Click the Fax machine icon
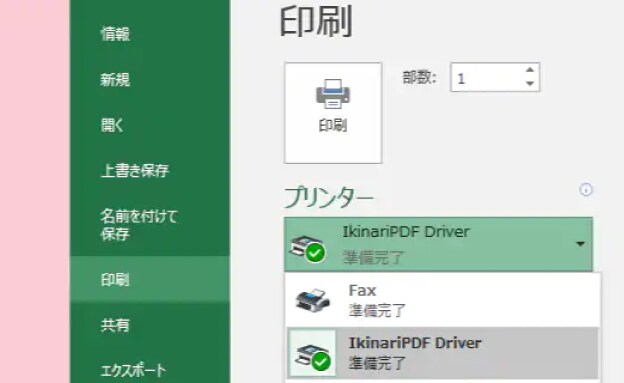The height and width of the screenshot is (383, 624). coord(312,301)
